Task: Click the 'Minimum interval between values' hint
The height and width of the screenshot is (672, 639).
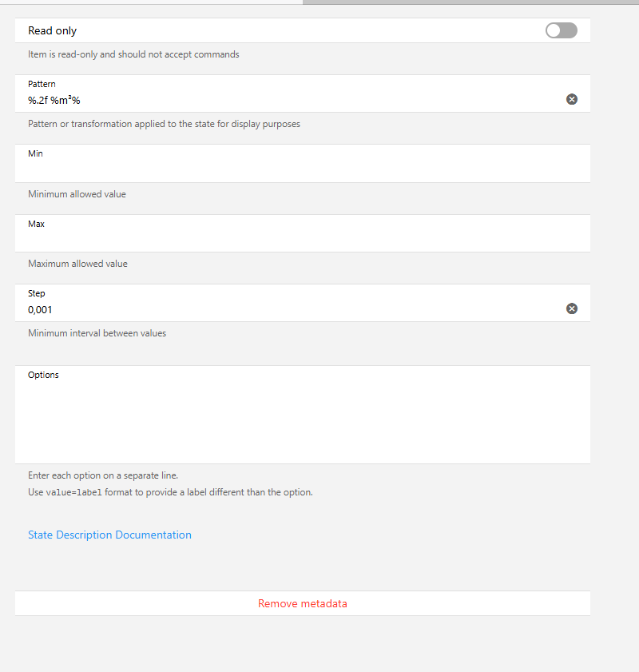Action: pyautogui.click(x=97, y=333)
